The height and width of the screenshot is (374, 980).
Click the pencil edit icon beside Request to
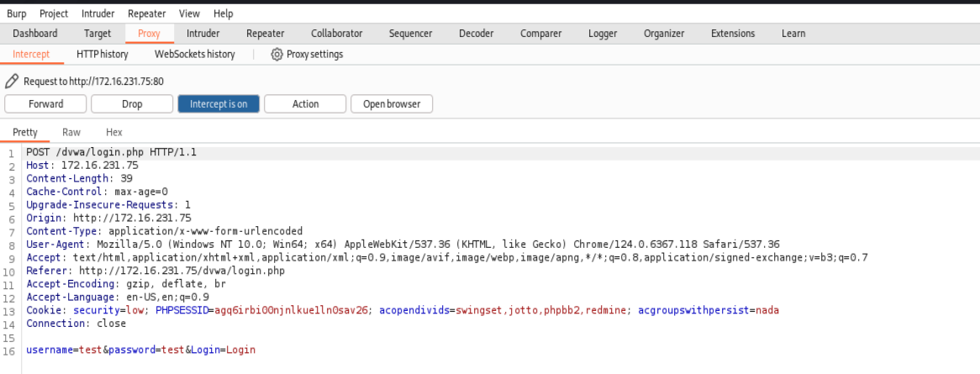click(x=11, y=82)
